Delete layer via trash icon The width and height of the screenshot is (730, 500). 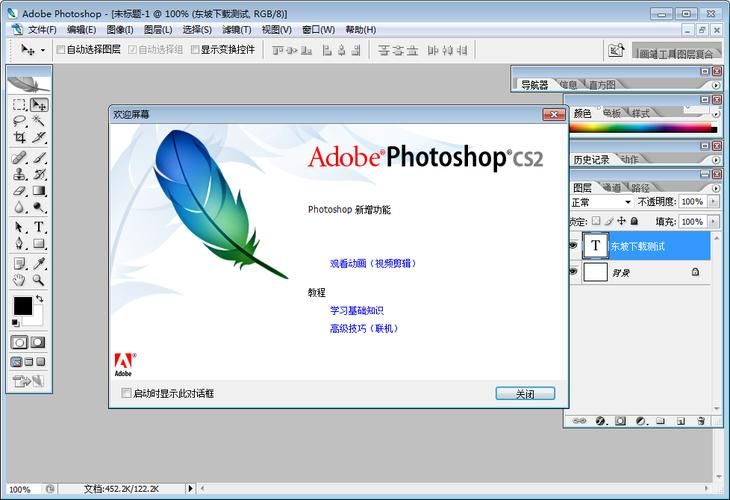701,421
